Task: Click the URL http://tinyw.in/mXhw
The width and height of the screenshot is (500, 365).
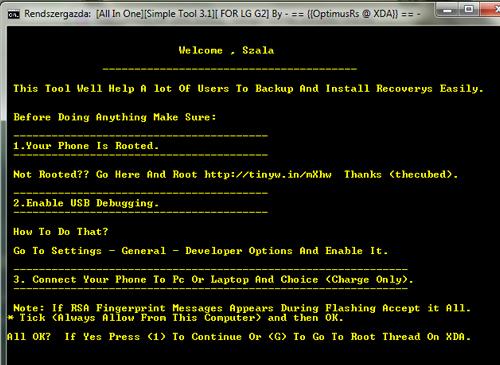Action: coord(268,175)
